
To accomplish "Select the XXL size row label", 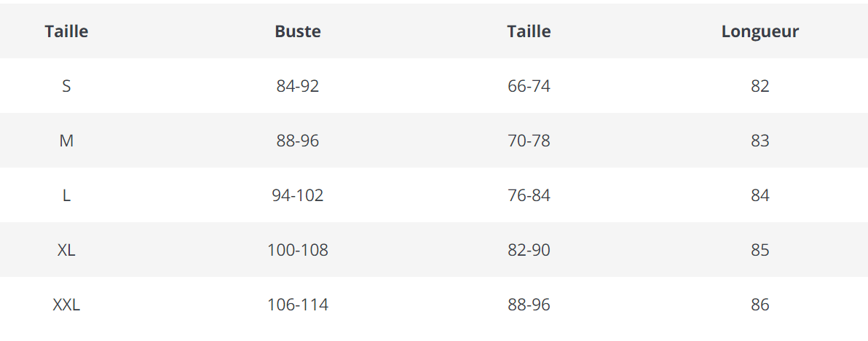I will 66,305.
